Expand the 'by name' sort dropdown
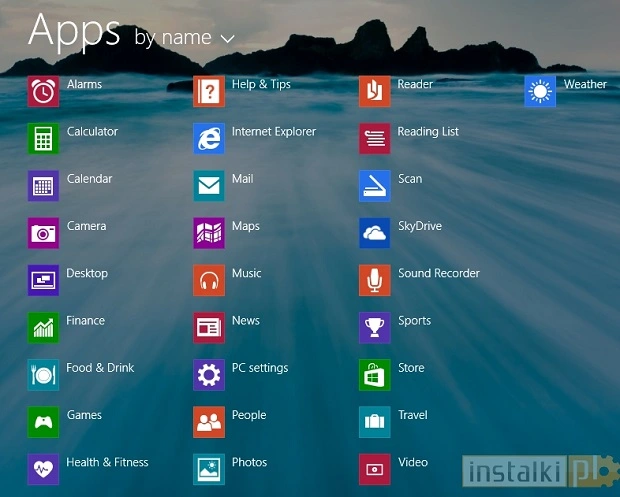Screen dimensions: 620x497 pyautogui.click(x=173, y=38)
